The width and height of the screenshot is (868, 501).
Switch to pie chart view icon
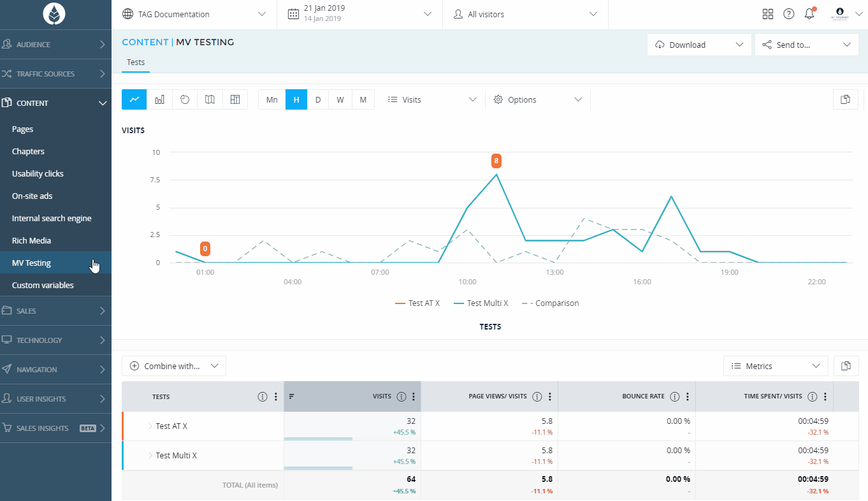(x=185, y=99)
